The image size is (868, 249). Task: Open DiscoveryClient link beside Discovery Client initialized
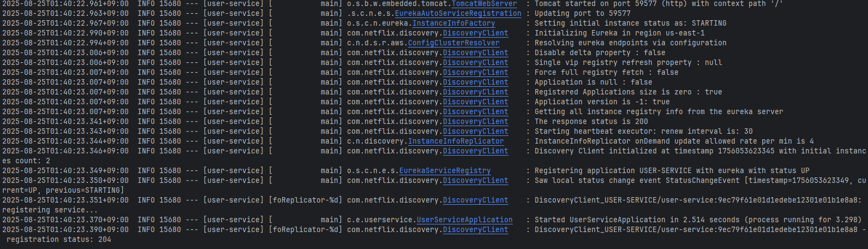(x=475, y=151)
